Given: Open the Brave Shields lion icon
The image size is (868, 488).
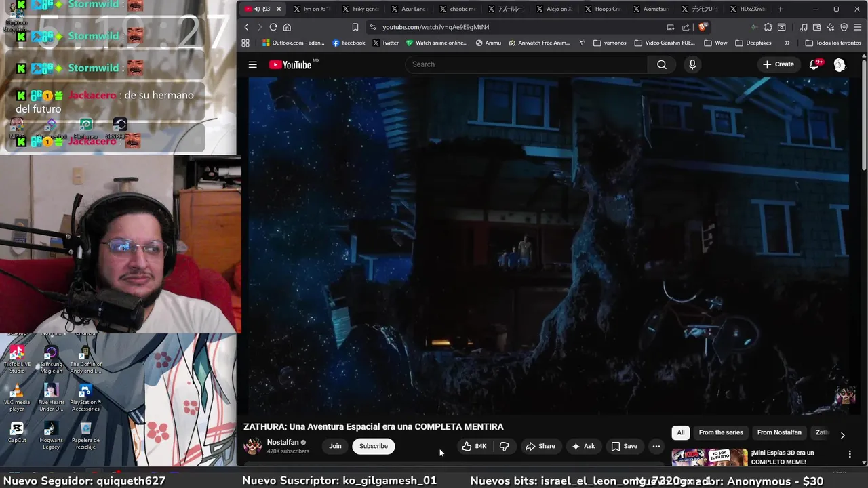Looking at the screenshot, I should click(703, 27).
